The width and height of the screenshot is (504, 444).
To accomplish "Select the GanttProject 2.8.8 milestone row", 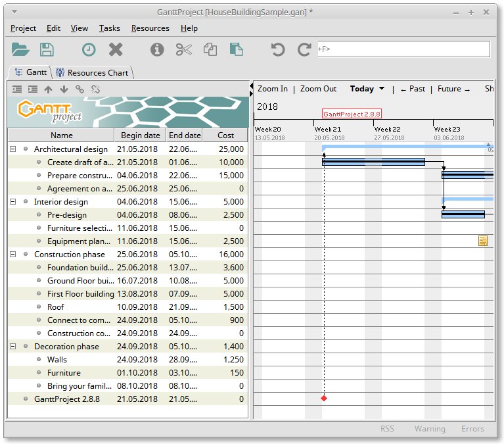I will [x=127, y=399].
